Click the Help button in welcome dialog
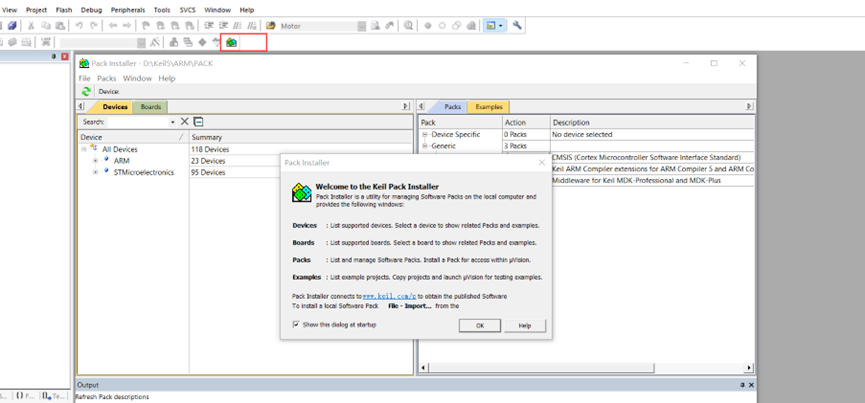 (x=525, y=326)
